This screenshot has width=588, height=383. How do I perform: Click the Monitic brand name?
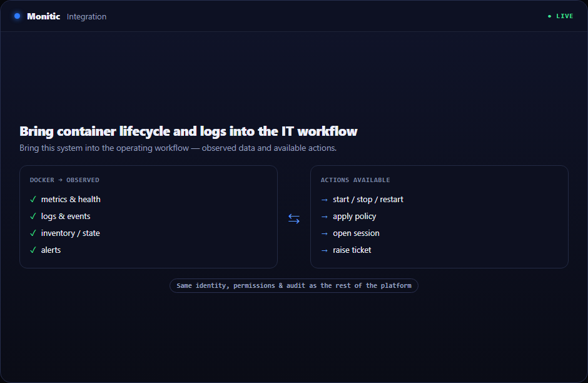click(44, 16)
